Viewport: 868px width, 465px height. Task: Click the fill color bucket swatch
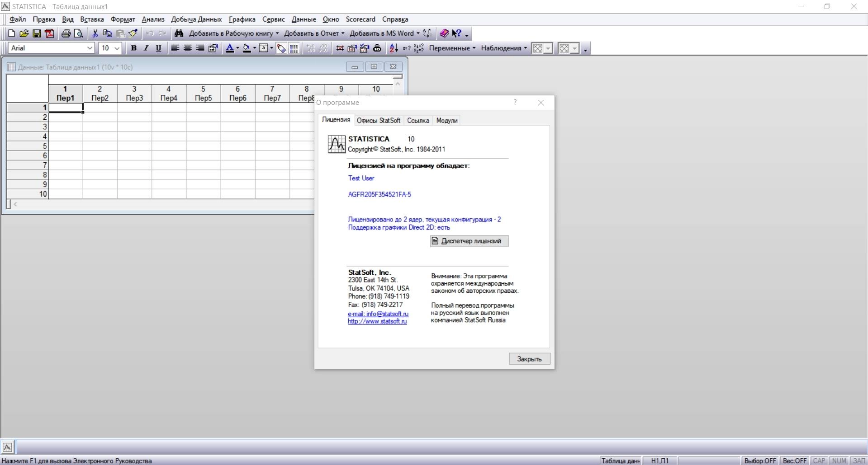click(x=247, y=48)
